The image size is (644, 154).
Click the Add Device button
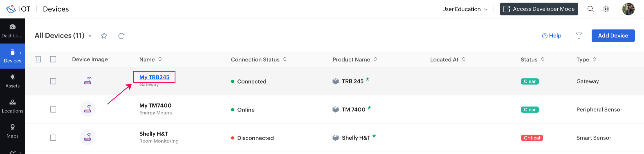[613, 36]
